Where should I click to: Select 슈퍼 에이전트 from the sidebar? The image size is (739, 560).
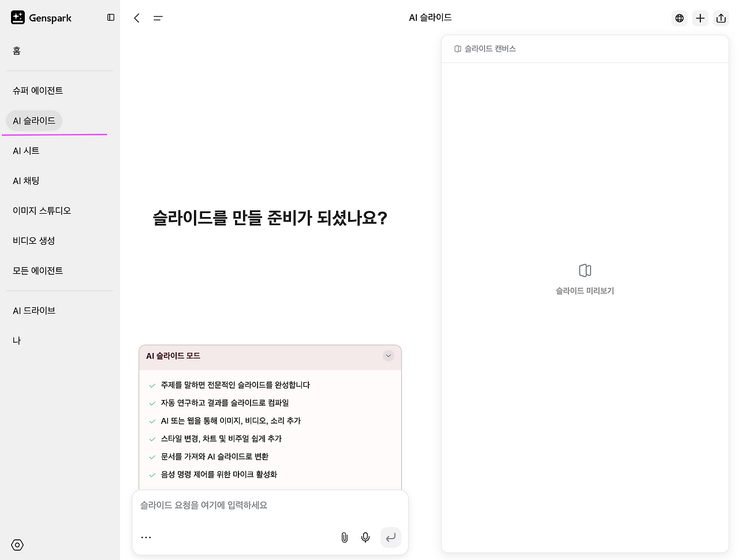pyautogui.click(x=38, y=90)
